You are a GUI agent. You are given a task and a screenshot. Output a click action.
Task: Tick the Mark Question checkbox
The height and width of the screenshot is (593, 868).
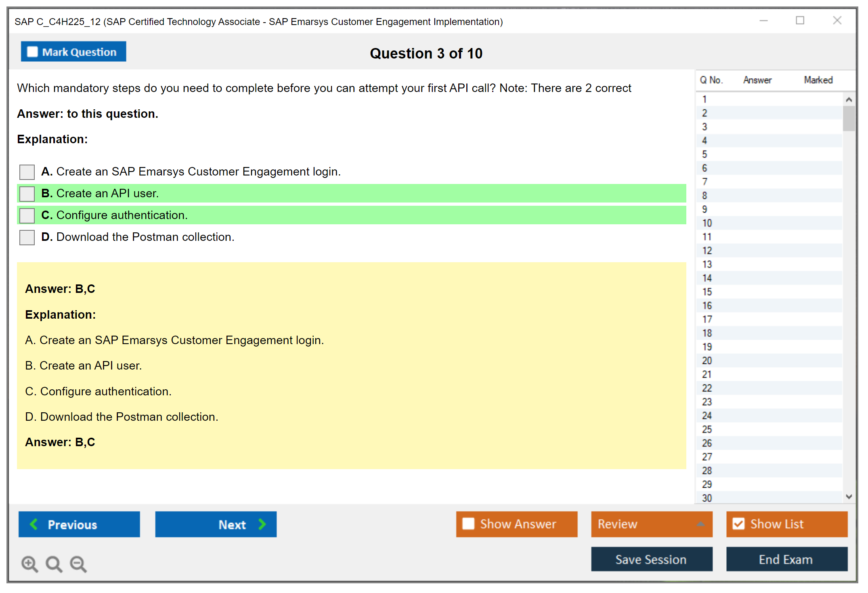[x=32, y=52]
